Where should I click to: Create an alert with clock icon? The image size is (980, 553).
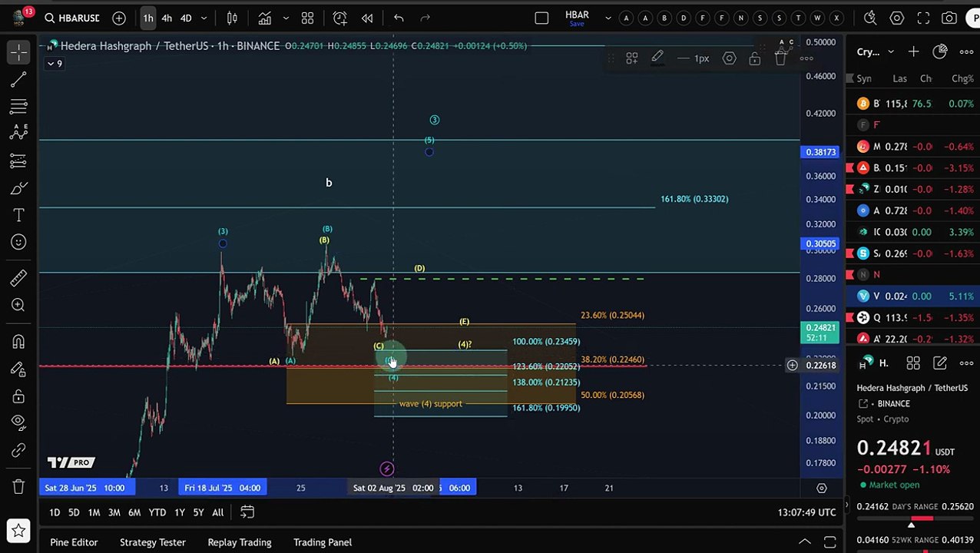pos(340,18)
